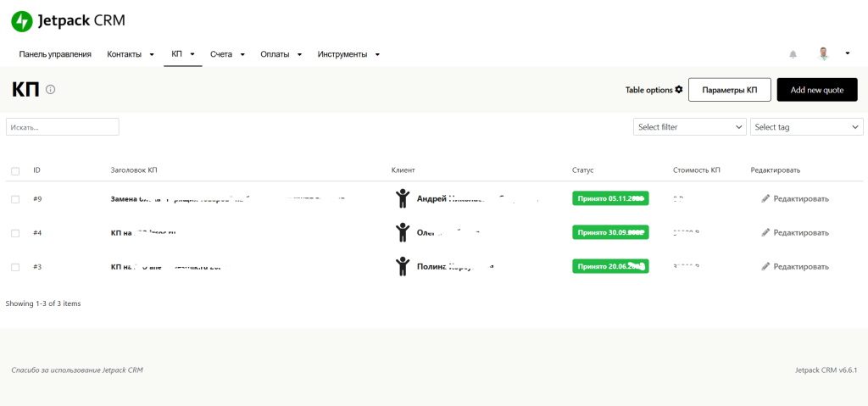Click the ID column header
Image resolution: width=868 pixels, height=406 pixels.
coord(36,170)
